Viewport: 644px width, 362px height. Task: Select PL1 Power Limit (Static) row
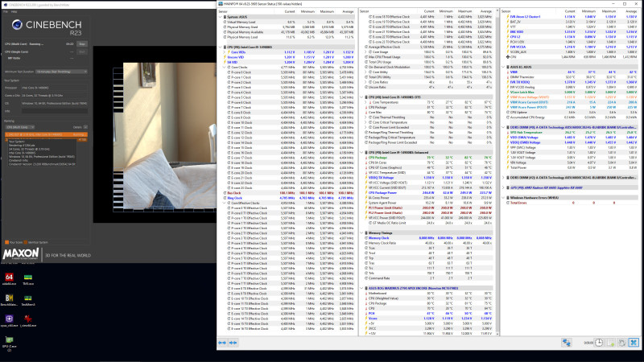(x=427, y=208)
